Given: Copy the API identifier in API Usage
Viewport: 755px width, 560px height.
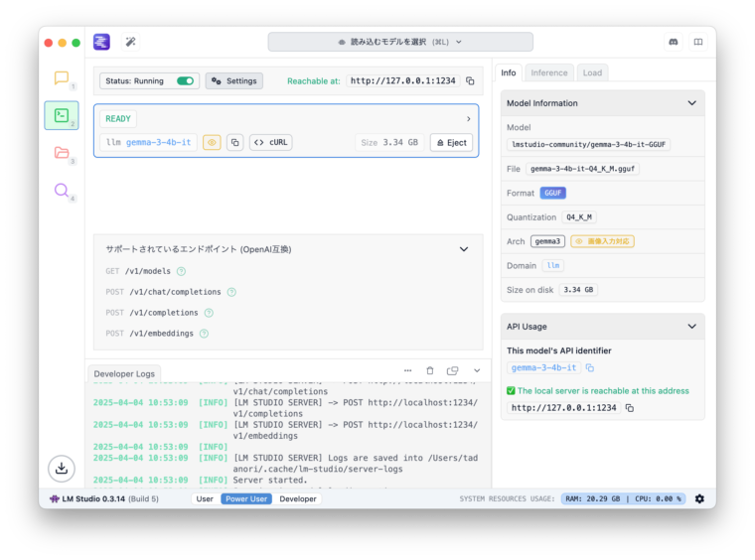Looking at the screenshot, I should [x=590, y=368].
